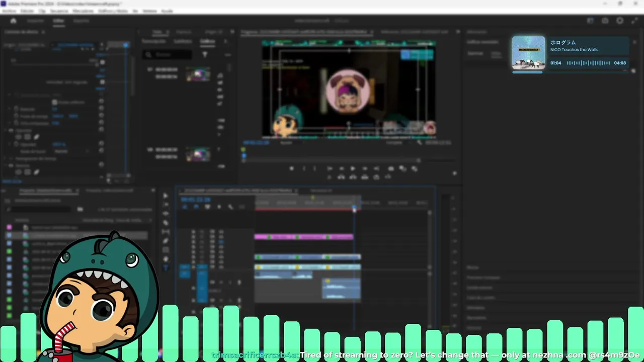Open the Importar workspace tab
The height and width of the screenshot is (362, 644).
click(35, 21)
